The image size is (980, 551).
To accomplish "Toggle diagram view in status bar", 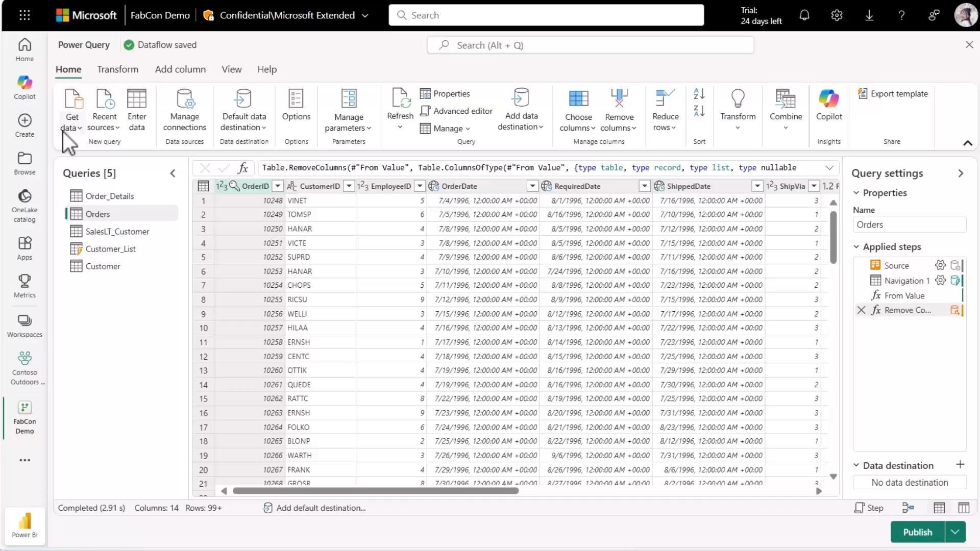I will (908, 508).
